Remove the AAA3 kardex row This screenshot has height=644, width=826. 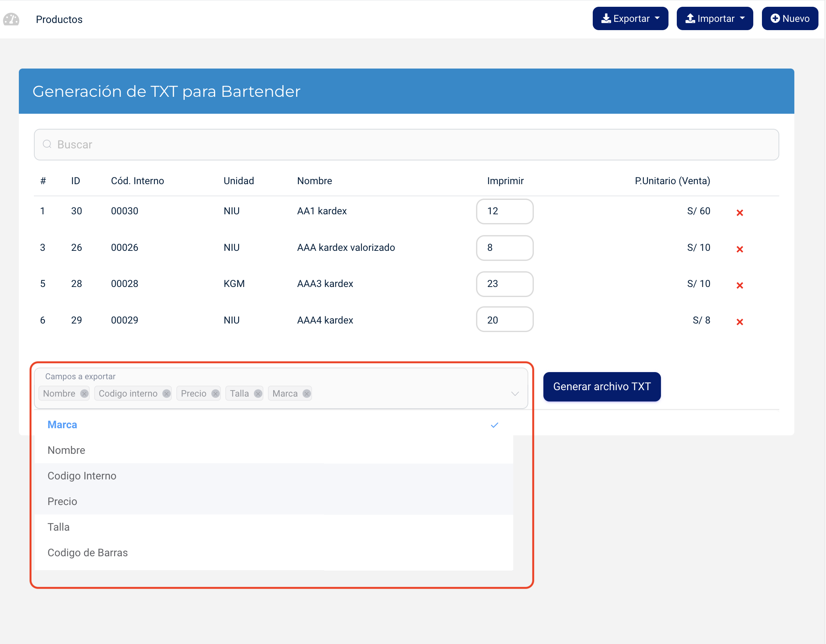[x=739, y=285]
